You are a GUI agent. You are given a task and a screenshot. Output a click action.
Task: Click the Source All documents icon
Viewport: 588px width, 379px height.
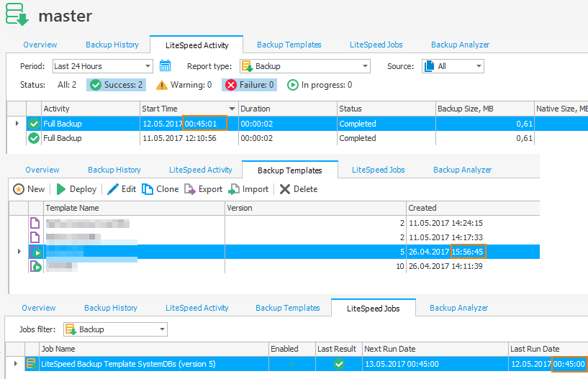click(429, 66)
